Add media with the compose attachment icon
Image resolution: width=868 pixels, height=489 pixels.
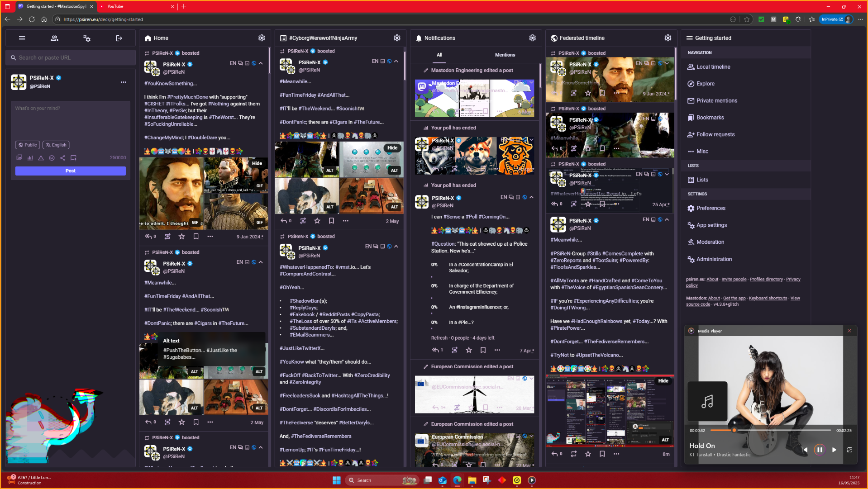pos(19,158)
